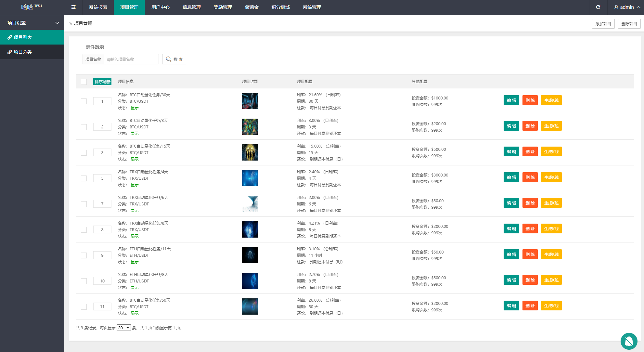The width and height of the screenshot is (644, 352).
Task: Expand the admin account menu arrow
Action: (x=638, y=7)
